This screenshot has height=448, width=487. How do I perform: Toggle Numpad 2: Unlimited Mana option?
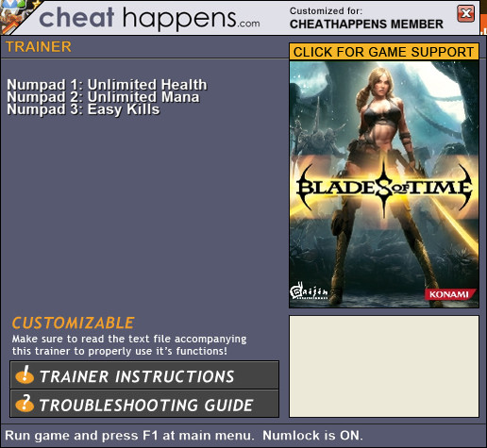103,97
